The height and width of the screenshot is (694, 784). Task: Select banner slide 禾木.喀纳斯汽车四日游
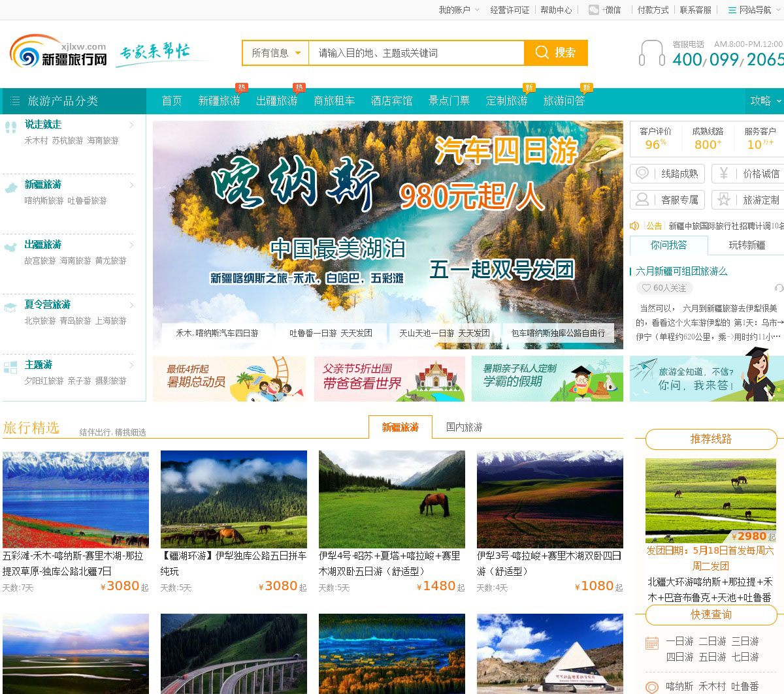[x=217, y=333]
